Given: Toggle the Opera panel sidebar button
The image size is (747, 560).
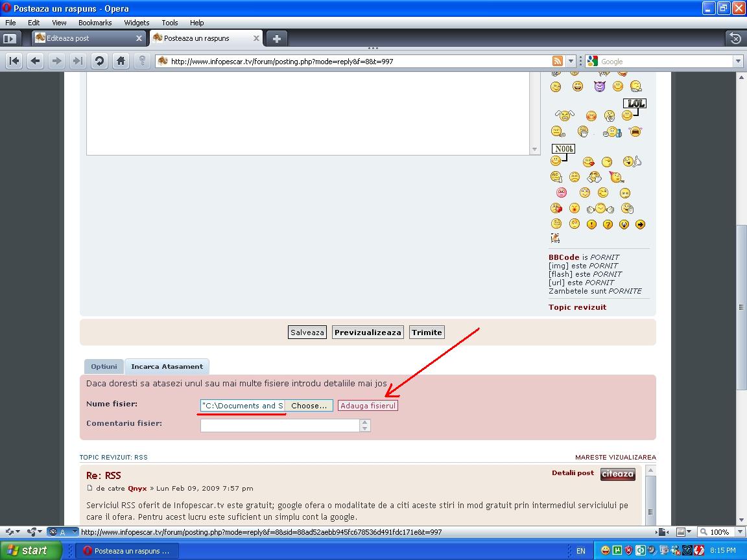Looking at the screenshot, I should (10, 38).
